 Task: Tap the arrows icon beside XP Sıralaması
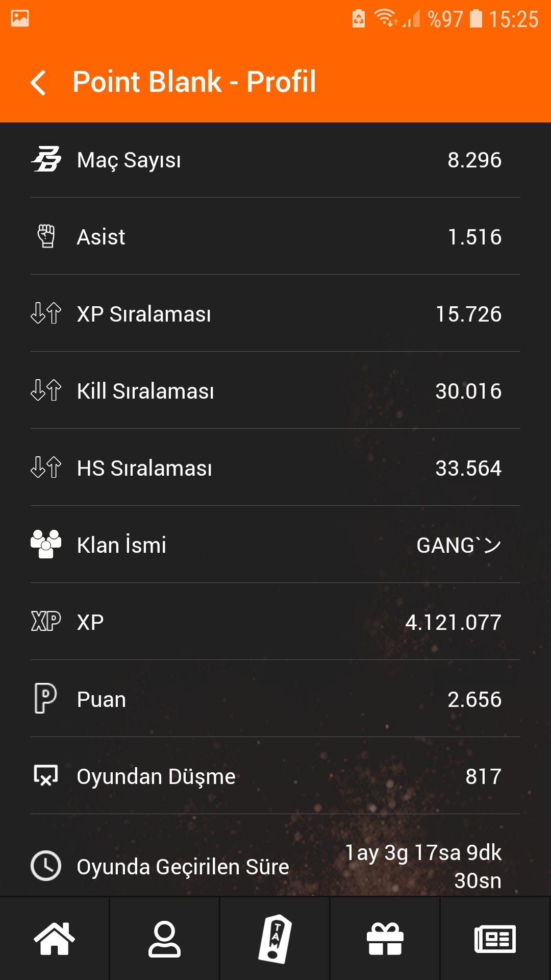point(46,313)
